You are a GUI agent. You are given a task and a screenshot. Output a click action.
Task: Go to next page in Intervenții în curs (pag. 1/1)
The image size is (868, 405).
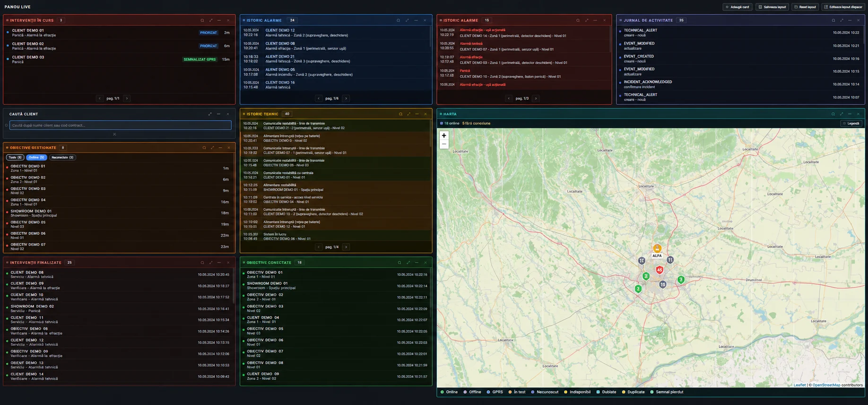click(x=127, y=98)
